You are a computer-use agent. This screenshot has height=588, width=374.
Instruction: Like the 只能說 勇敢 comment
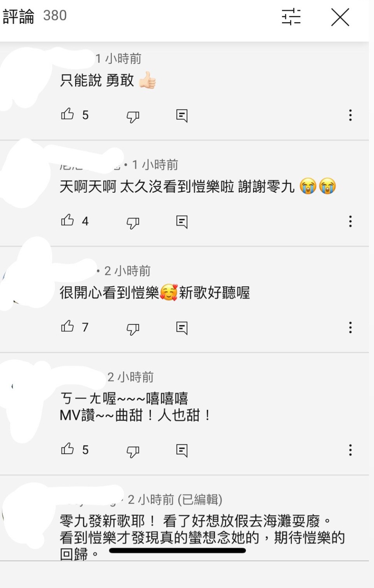tap(67, 114)
